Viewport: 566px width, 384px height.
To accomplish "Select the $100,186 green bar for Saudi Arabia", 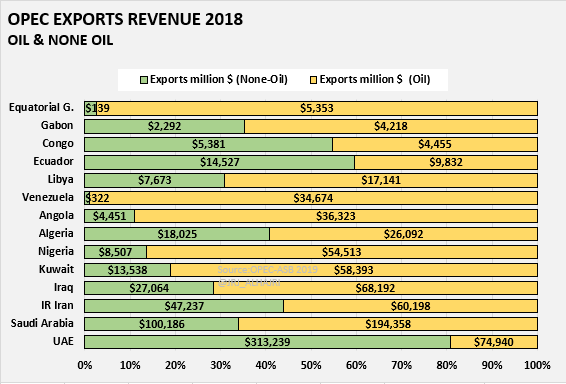I will click(x=161, y=324).
